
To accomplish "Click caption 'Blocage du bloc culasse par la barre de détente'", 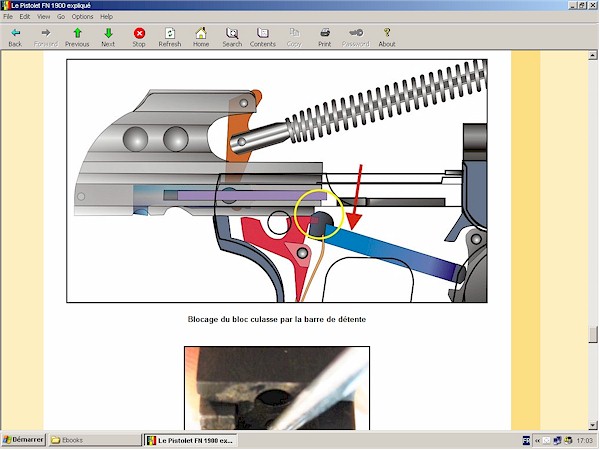I will click(277, 319).
